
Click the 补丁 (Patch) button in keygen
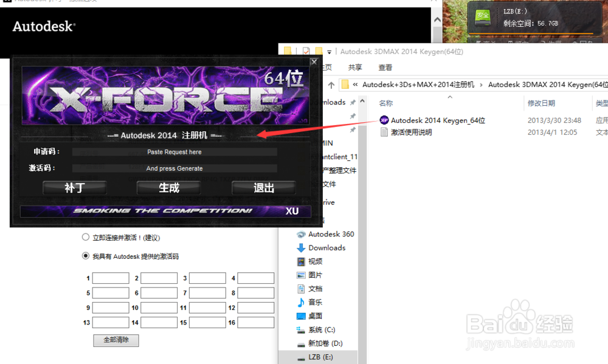74,188
